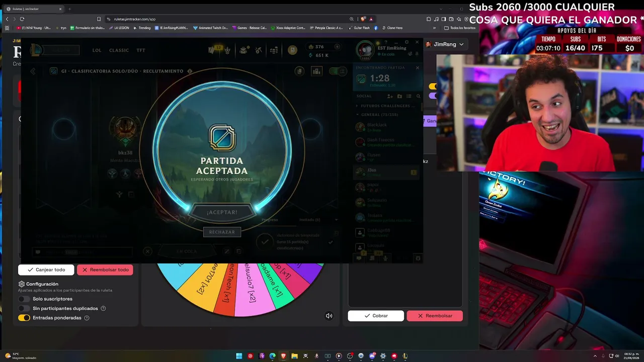Screen dimensions: 644x362
Task: Select friend Dash Freecss in list
Action: click(386, 142)
